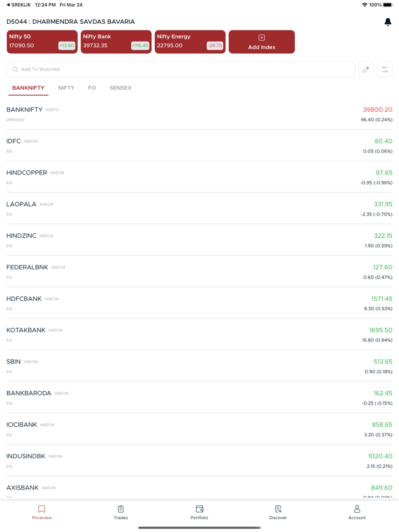
Task: Switch to the NIFTY watchlist tab
Action: coord(66,88)
